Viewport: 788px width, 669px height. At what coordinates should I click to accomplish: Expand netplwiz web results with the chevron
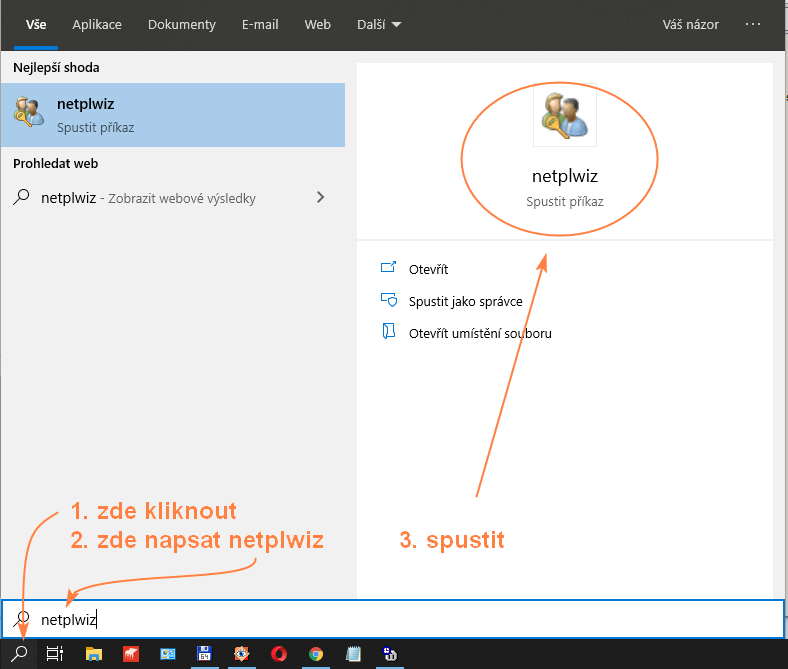coord(320,197)
